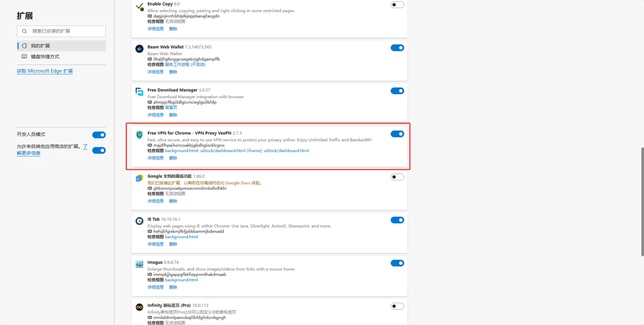Turn off the 开发人员模式 toggle
The image size is (644, 325).
[x=99, y=135]
